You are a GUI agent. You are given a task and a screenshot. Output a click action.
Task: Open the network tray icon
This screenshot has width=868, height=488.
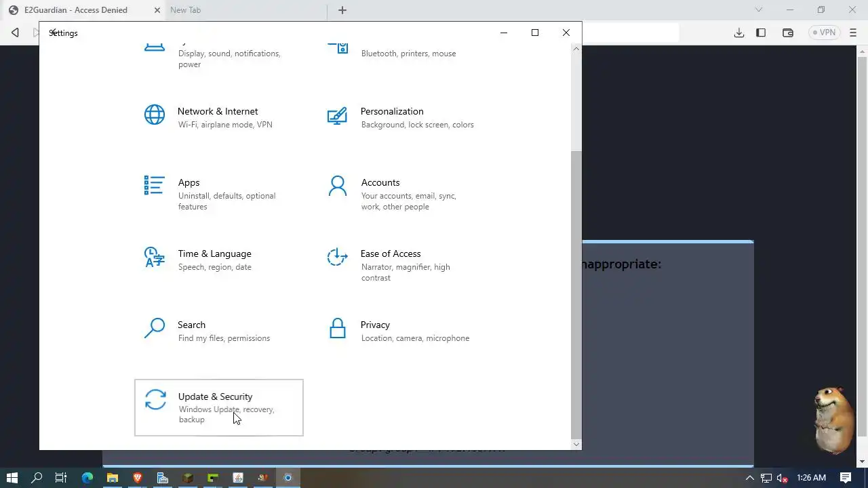point(766,478)
